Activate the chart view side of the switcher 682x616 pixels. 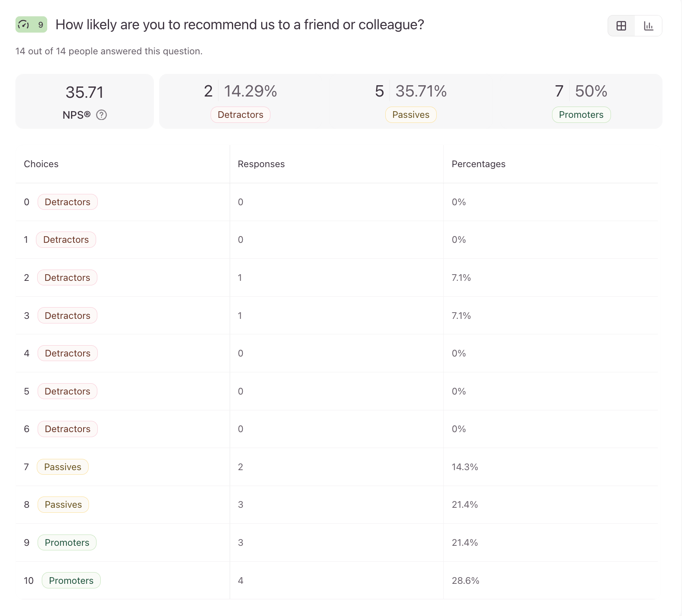coord(648,25)
